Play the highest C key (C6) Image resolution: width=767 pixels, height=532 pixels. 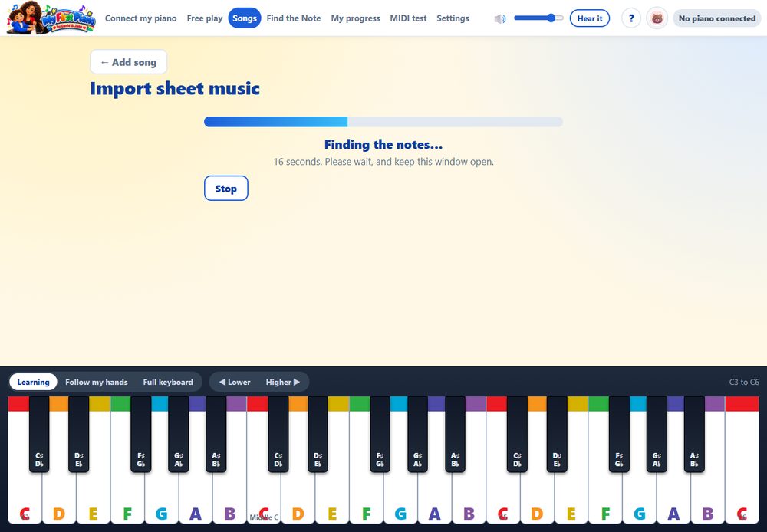(742, 499)
